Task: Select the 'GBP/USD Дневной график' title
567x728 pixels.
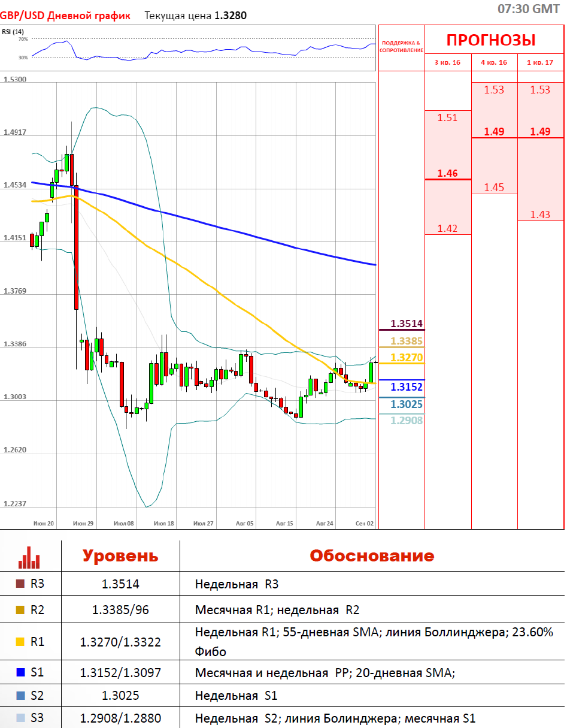Action: click(x=65, y=16)
